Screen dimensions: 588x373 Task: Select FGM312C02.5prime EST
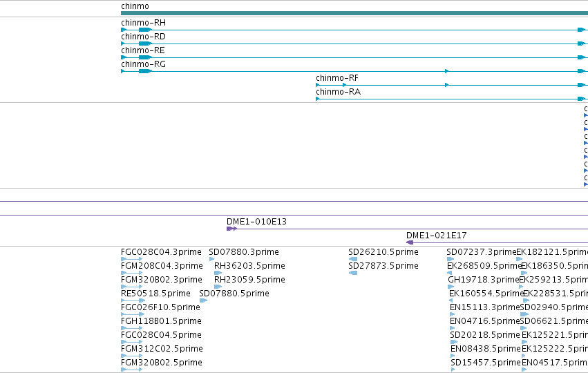(162, 349)
